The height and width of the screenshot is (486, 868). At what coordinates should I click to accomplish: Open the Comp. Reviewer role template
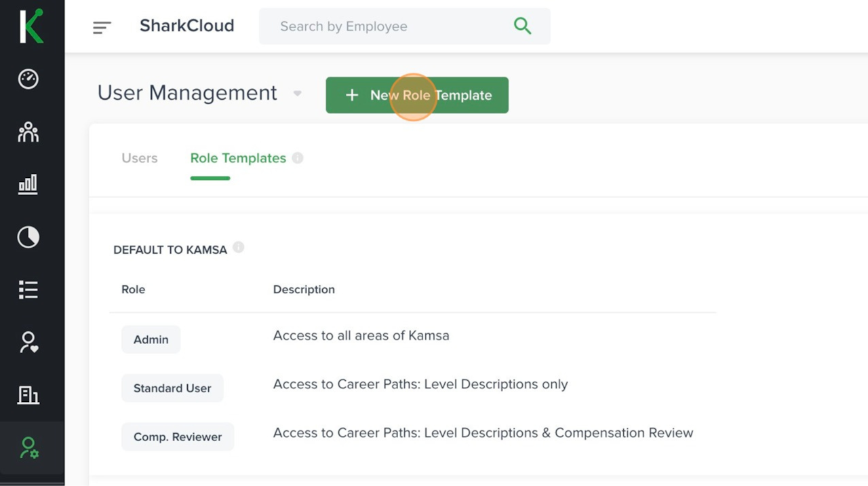click(178, 437)
